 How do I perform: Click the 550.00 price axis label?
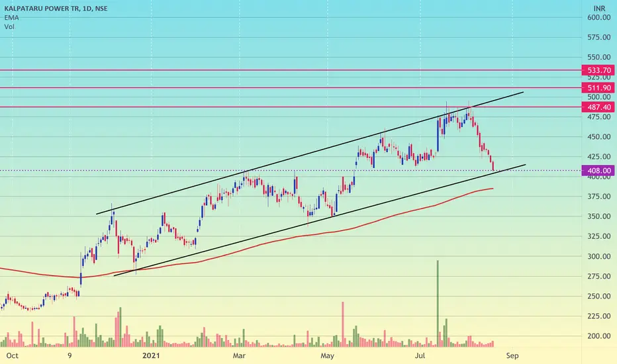pyautogui.click(x=599, y=57)
